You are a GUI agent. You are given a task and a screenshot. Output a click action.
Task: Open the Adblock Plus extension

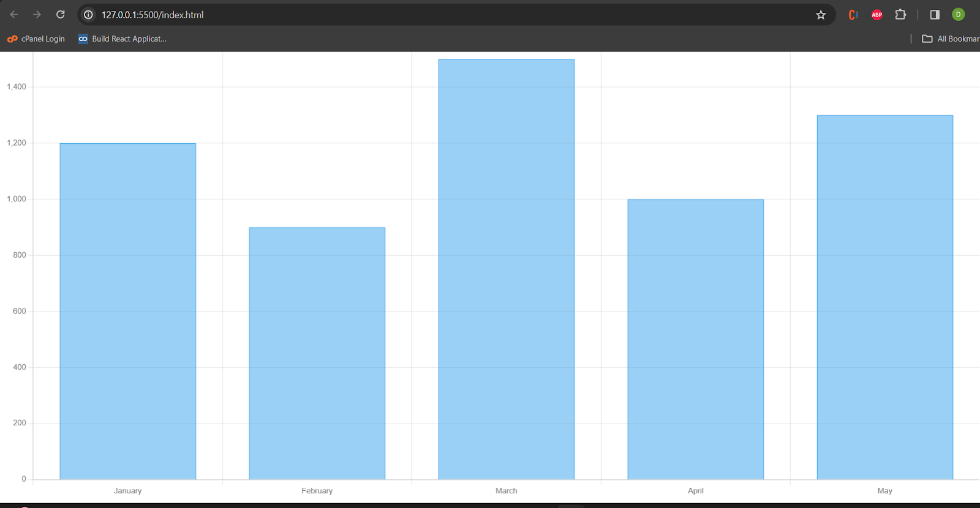(876, 15)
